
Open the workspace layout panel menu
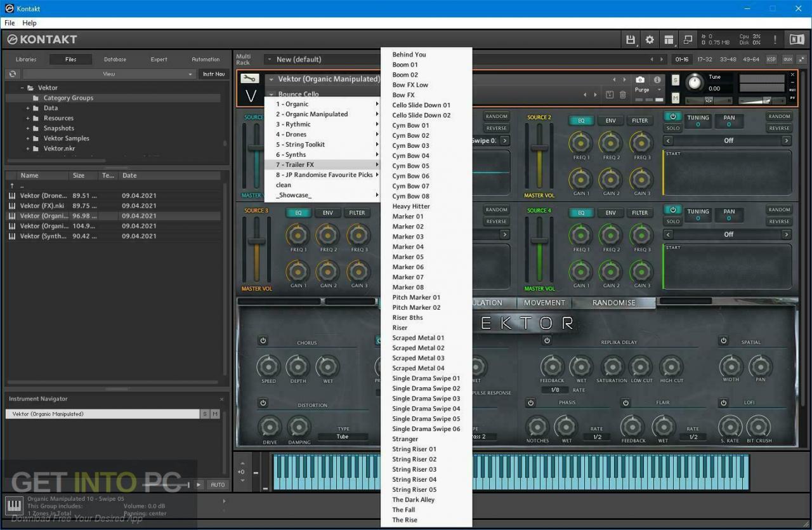click(669, 39)
